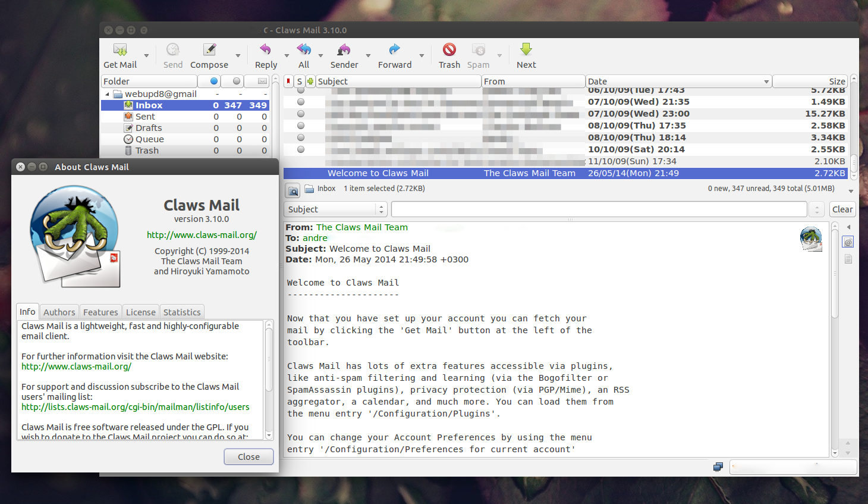Click the 'andre' recipient link
Viewport: 868px width, 504px height.
[315, 238]
